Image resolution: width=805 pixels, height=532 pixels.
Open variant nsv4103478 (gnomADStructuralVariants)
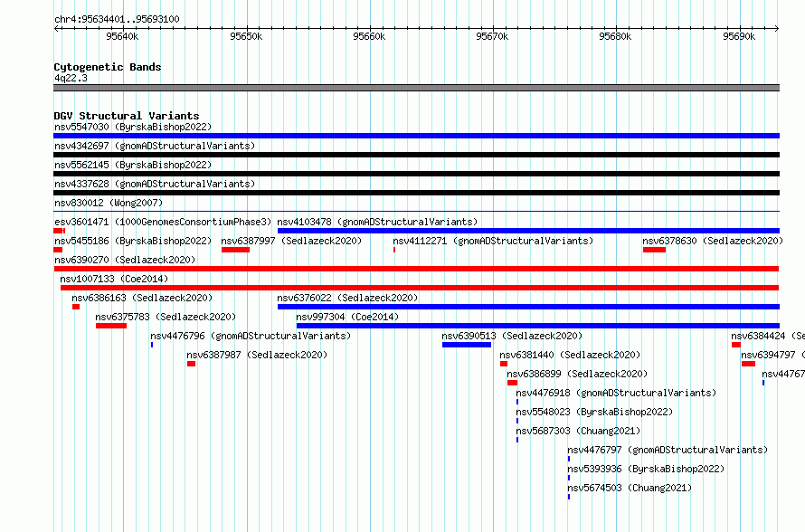click(377, 222)
